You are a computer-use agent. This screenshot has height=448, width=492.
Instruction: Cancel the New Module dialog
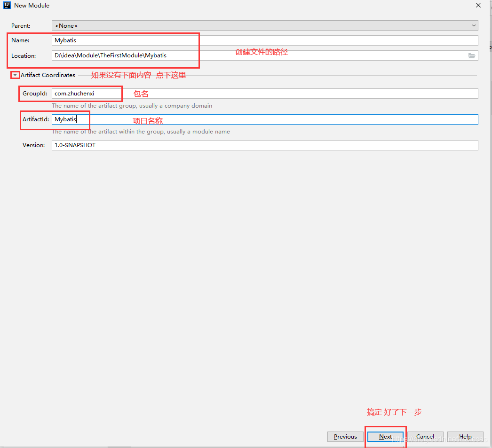point(425,437)
